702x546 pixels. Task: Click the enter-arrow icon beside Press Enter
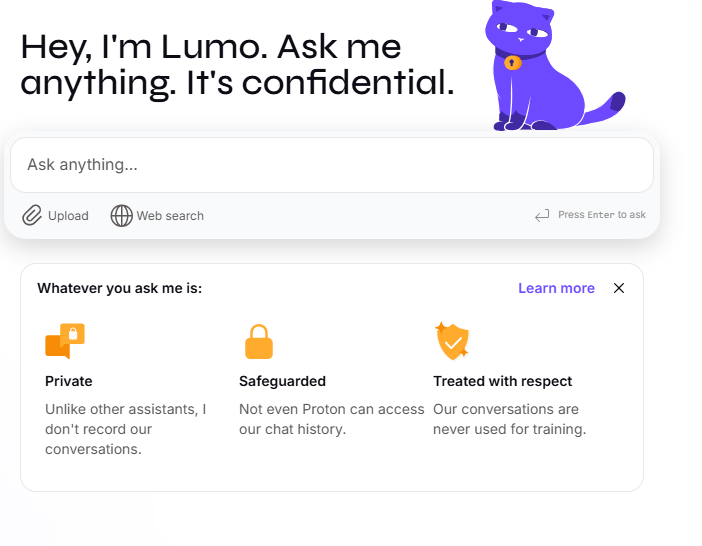[x=542, y=215]
